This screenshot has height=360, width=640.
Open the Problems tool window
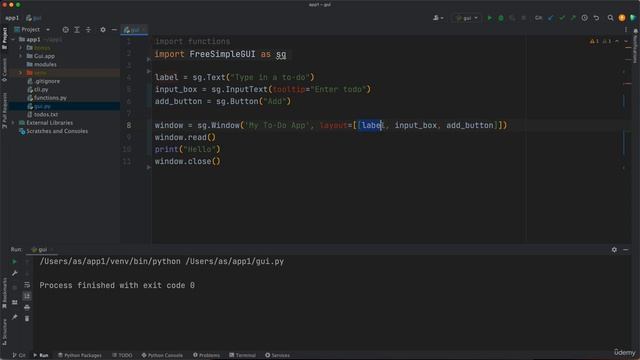206,355
